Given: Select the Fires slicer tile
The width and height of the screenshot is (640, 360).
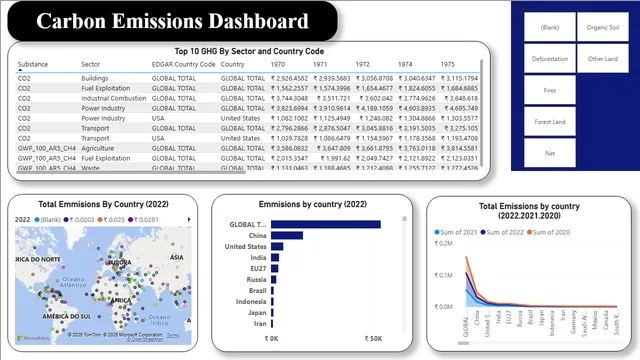Looking at the screenshot, I should pyautogui.click(x=549, y=90).
